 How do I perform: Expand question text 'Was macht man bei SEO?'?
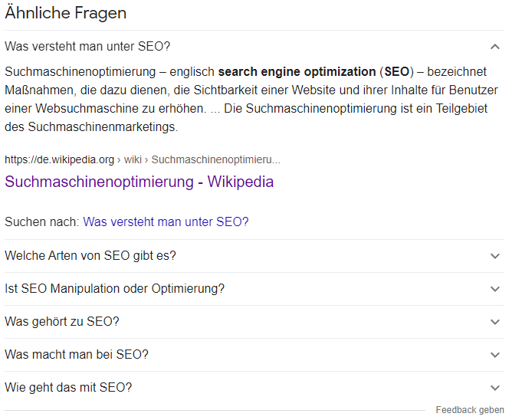77,355
